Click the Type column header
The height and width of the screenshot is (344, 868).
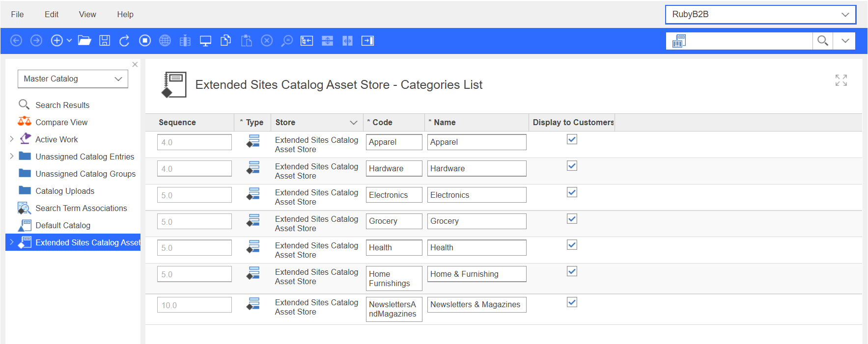[x=254, y=122]
